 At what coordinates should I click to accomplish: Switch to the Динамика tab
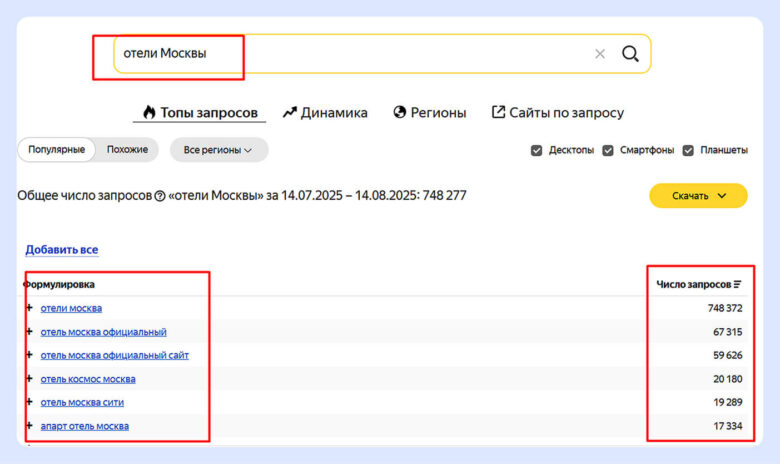[325, 112]
